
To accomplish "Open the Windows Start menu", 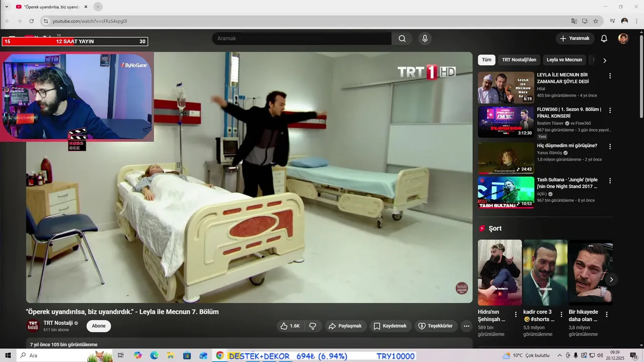I will 8,355.
